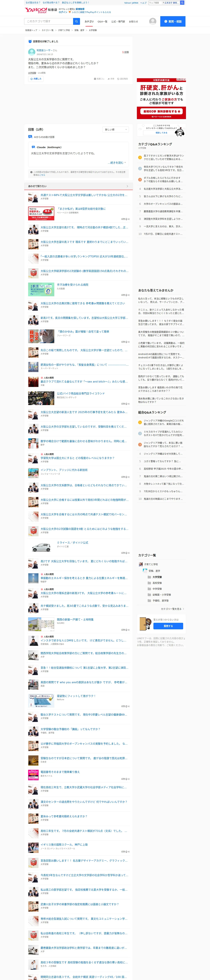Click rank 1 ジャングリア沖縄 in overall ranking
Image resolution: width=210 pixels, height=980 pixels.
pyautogui.click(x=162, y=422)
